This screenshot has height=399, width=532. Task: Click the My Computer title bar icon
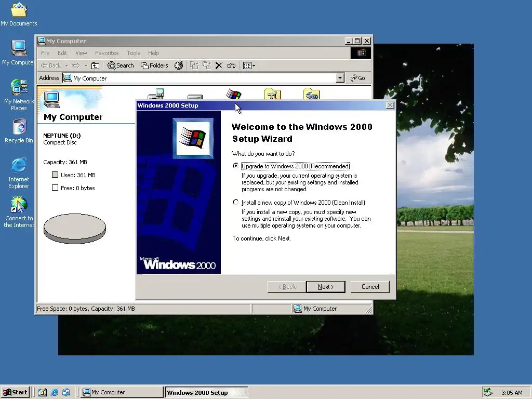coord(42,41)
